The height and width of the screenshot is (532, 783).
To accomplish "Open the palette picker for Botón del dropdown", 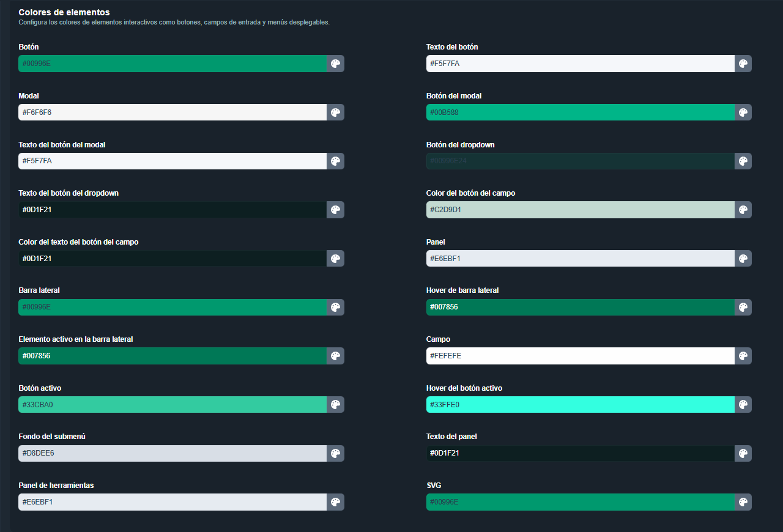I will click(743, 161).
